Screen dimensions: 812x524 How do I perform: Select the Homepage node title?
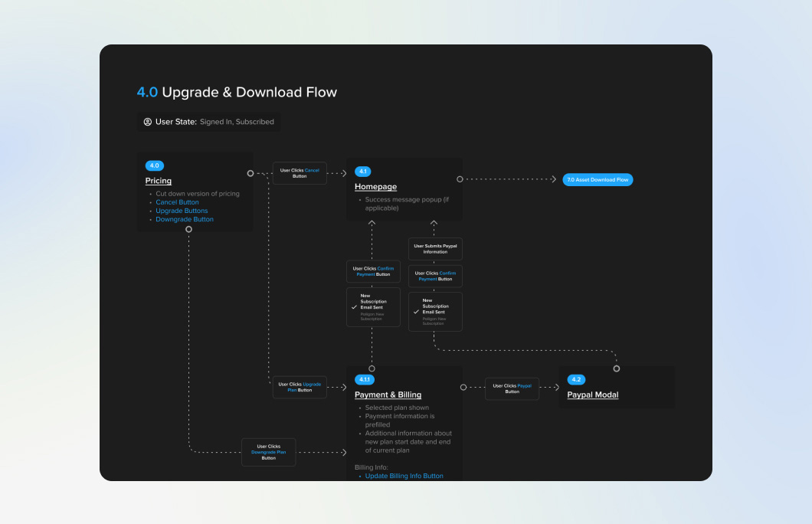click(x=375, y=186)
